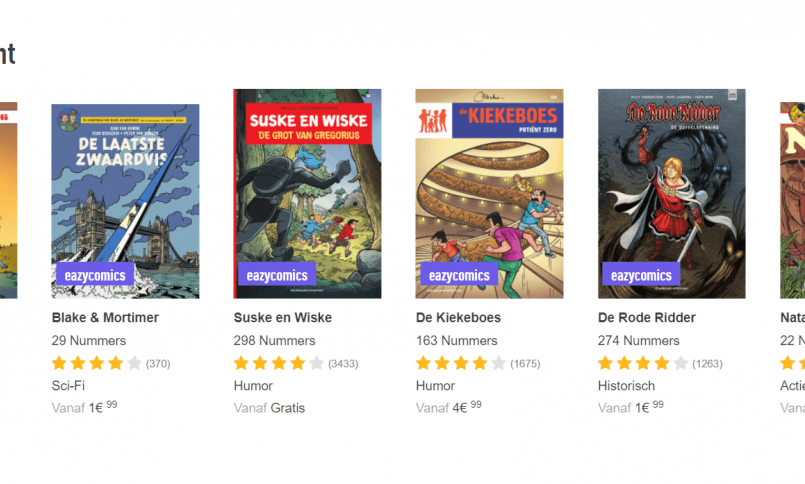The image size is (805, 484).
Task: Click the Suske en Wiske title link
Action: 283,318
